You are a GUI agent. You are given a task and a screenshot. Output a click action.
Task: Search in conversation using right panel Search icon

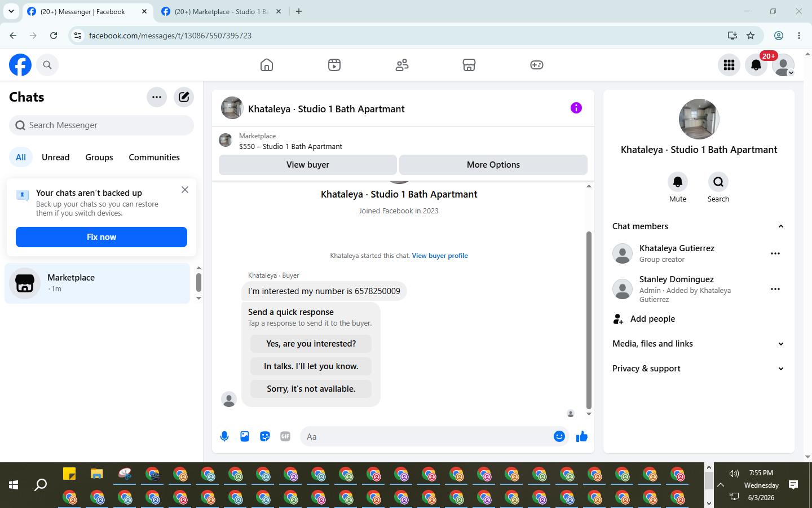click(x=718, y=182)
